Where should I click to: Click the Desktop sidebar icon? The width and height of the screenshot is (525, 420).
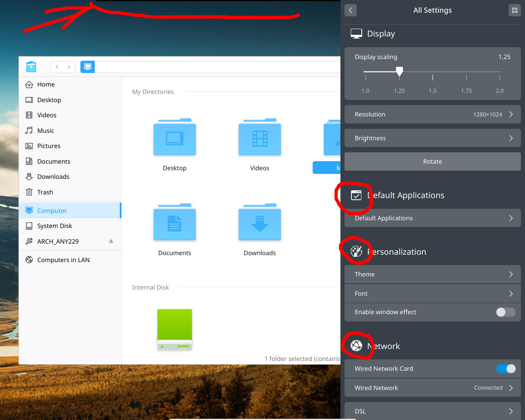[x=29, y=100]
